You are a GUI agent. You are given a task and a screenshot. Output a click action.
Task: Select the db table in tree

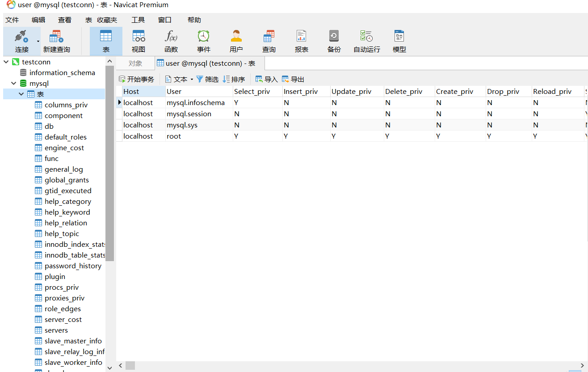[49, 126]
